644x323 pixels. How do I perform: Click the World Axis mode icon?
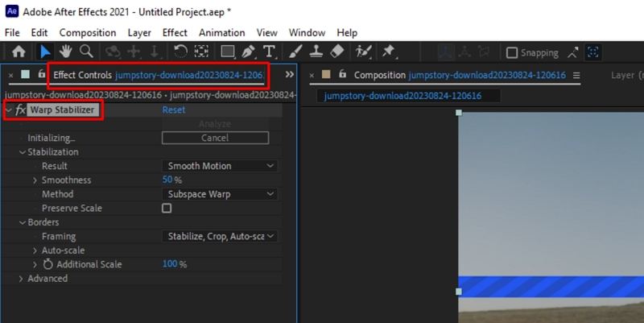464,52
